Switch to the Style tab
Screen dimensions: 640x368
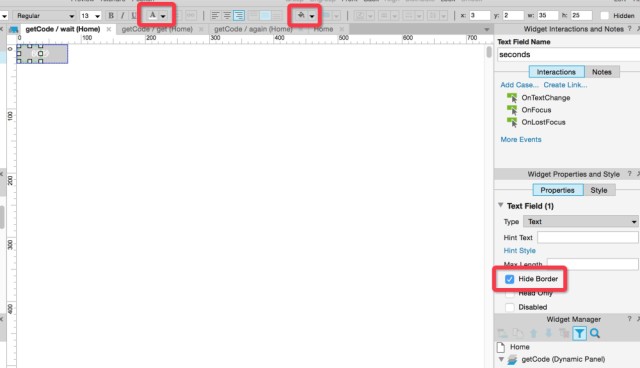[599, 190]
